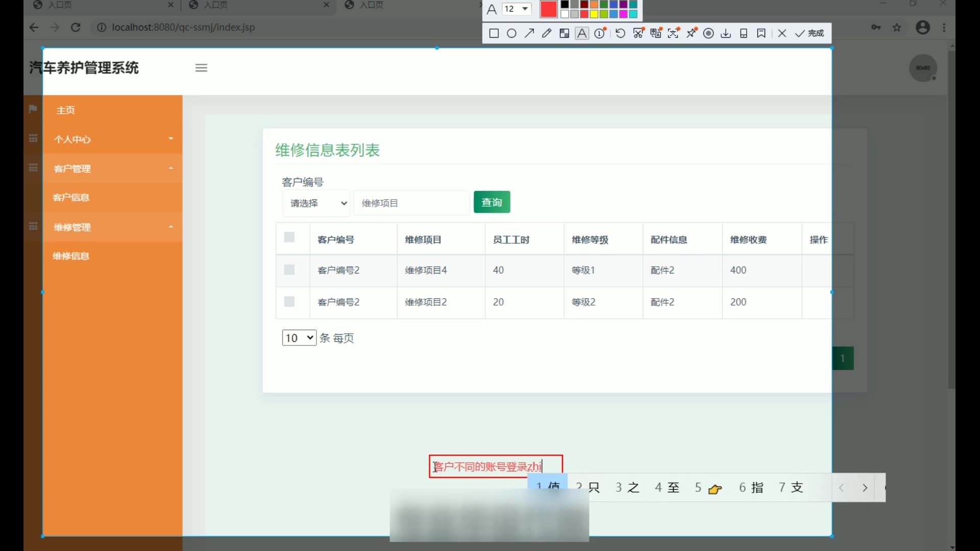This screenshot has height=551, width=980.
Task: Open the 请选择 customer number dropdown
Action: click(x=316, y=203)
